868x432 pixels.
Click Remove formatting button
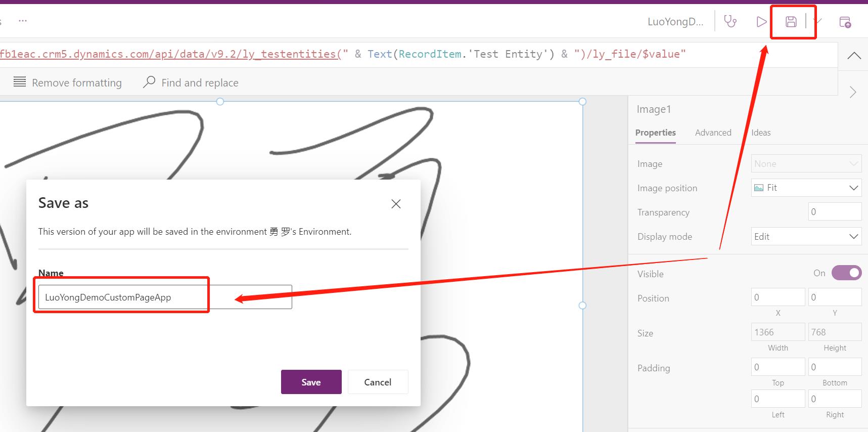(68, 82)
